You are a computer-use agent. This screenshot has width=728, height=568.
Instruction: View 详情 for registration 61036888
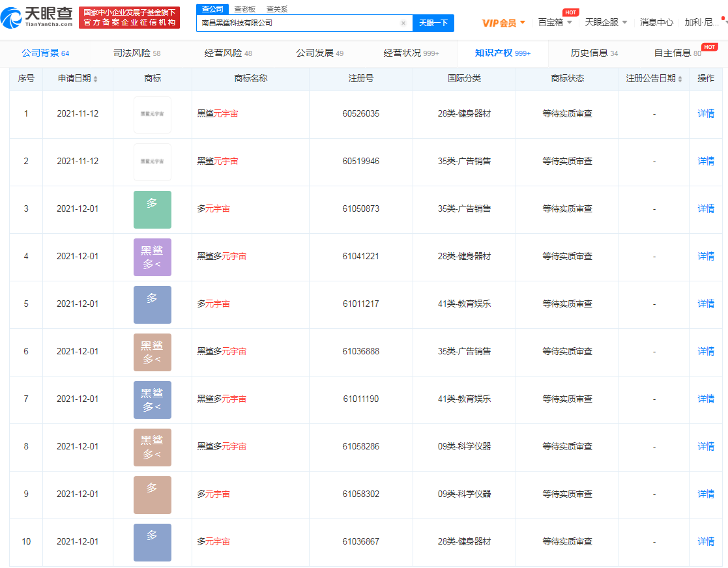(706, 351)
